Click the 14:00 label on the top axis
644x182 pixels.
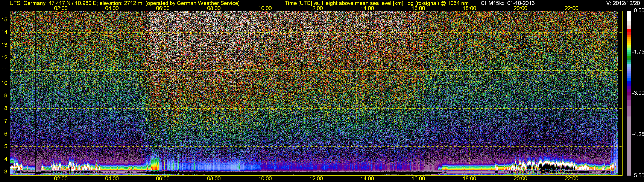coord(367,8)
